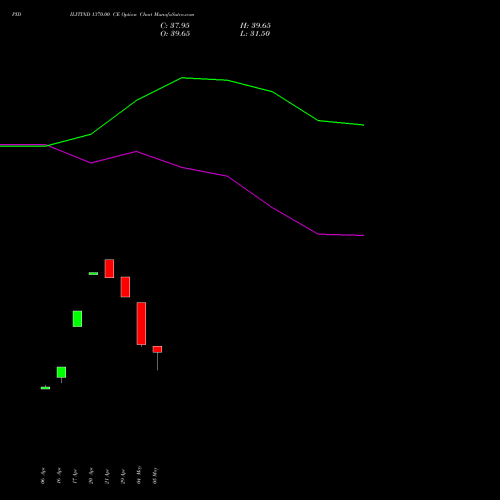The image size is (500, 500).
Task: Click the high price H: 39.65
Action: pos(255,26)
